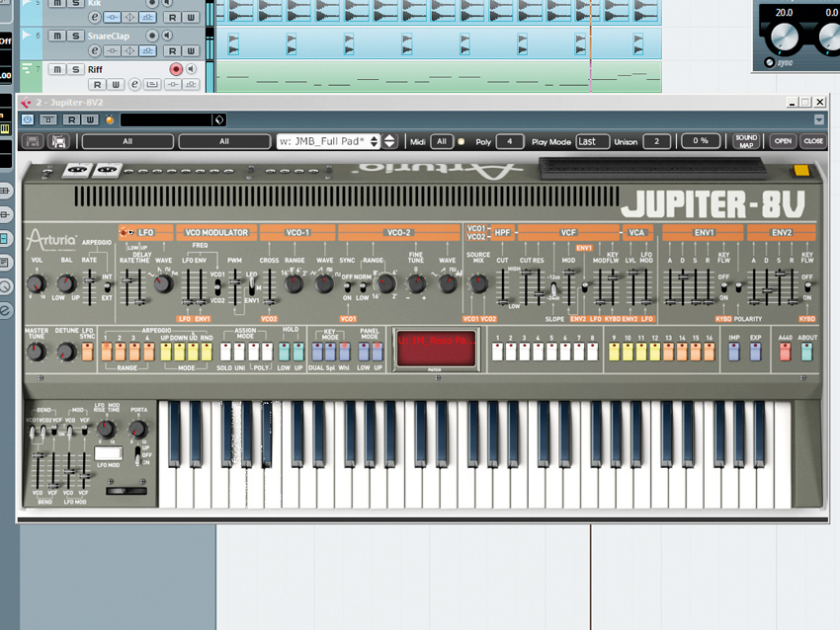Select SOLO assign mode button
Image resolution: width=840 pixels, height=630 pixels.
point(225,352)
